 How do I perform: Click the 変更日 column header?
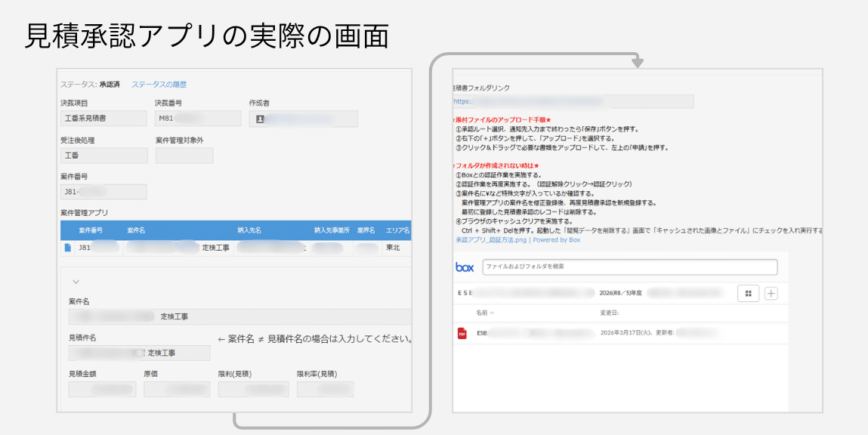(x=610, y=313)
